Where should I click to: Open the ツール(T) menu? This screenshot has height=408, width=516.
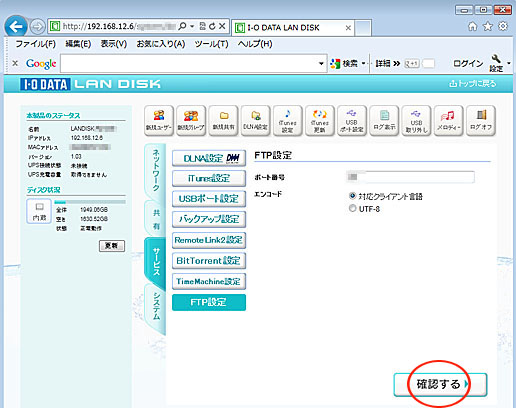click(x=211, y=44)
